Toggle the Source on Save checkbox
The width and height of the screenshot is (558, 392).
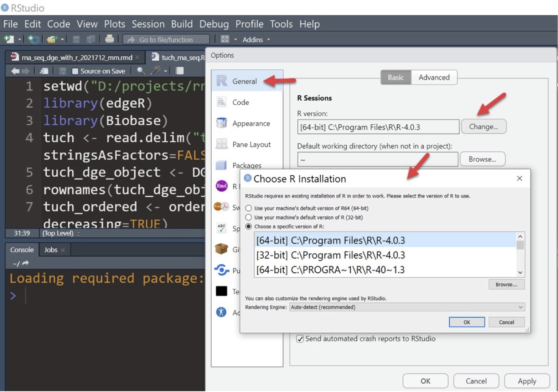pos(75,71)
